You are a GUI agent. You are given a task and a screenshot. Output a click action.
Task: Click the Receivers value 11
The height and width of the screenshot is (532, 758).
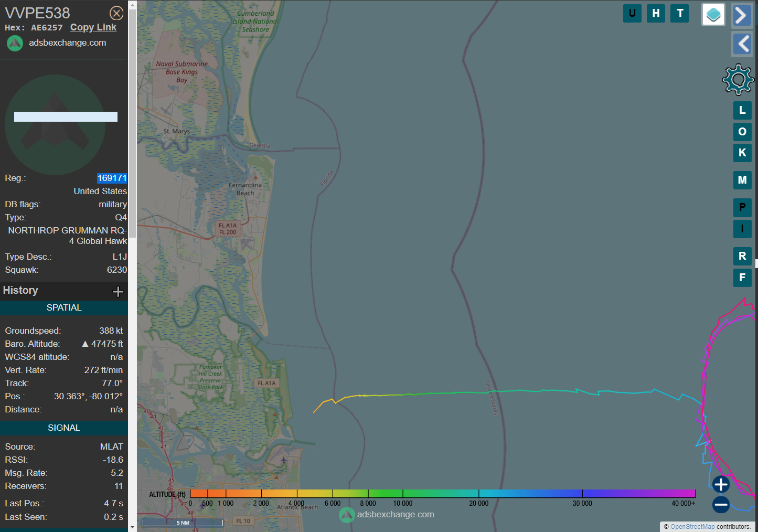pos(119,486)
